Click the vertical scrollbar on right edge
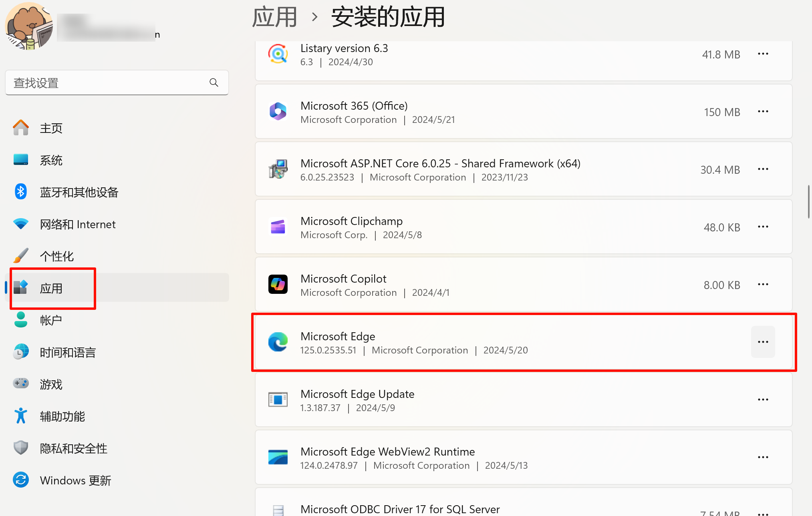This screenshot has height=516, width=812. (x=808, y=202)
